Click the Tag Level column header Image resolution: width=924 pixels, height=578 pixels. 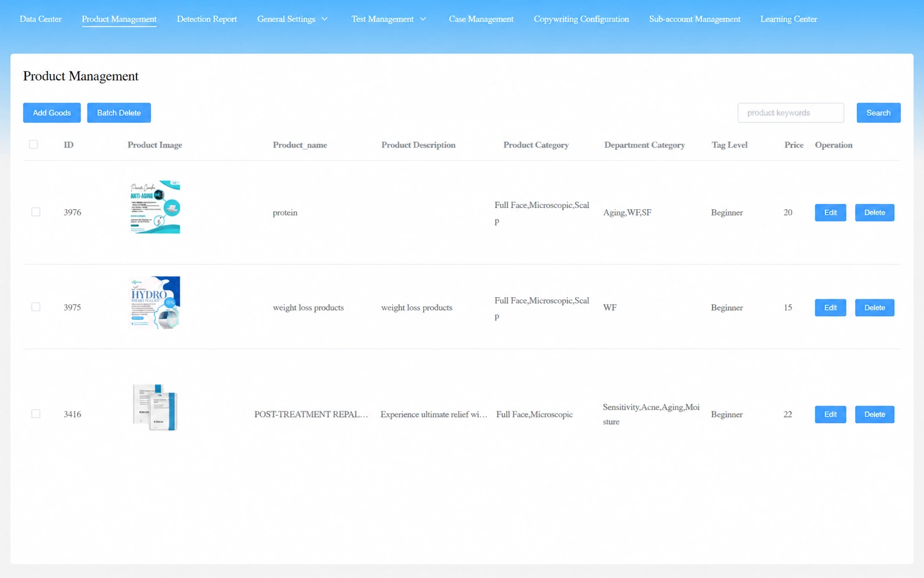pos(729,145)
